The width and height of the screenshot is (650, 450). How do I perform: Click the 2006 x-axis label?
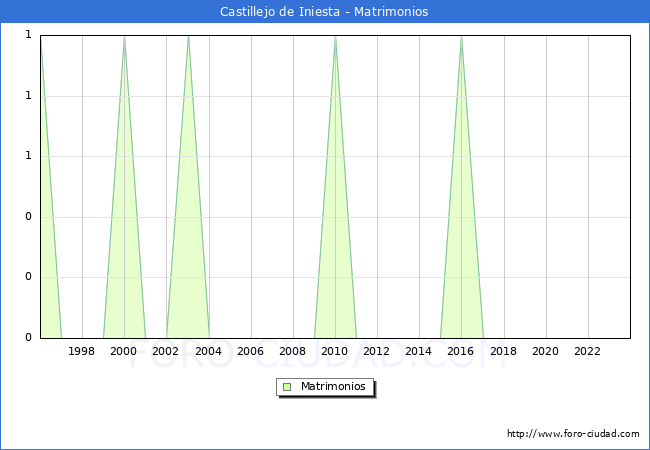coord(250,351)
